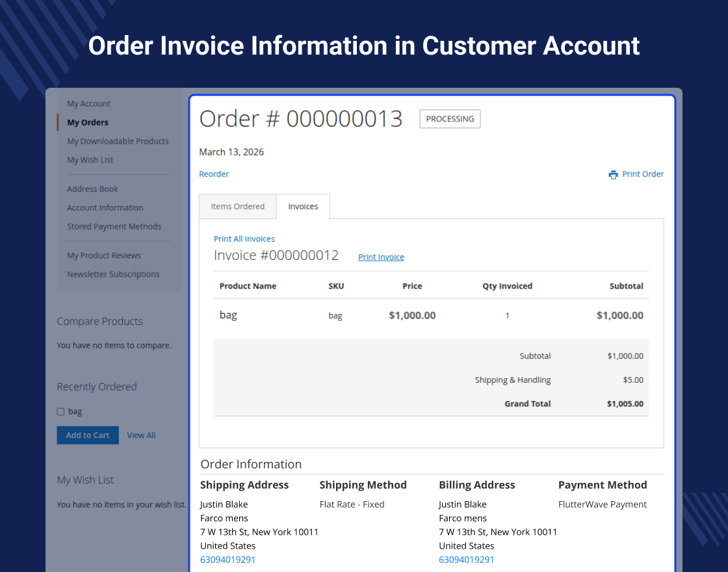Image resolution: width=728 pixels, height=572 pixels.
Task: Click You have no items to compare
Action: [x=114, y=345]
